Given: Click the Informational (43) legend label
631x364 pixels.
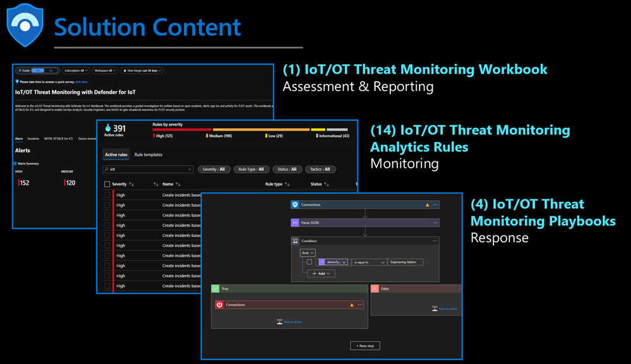Looking at the screenshot, I should (x=334, y=136).
